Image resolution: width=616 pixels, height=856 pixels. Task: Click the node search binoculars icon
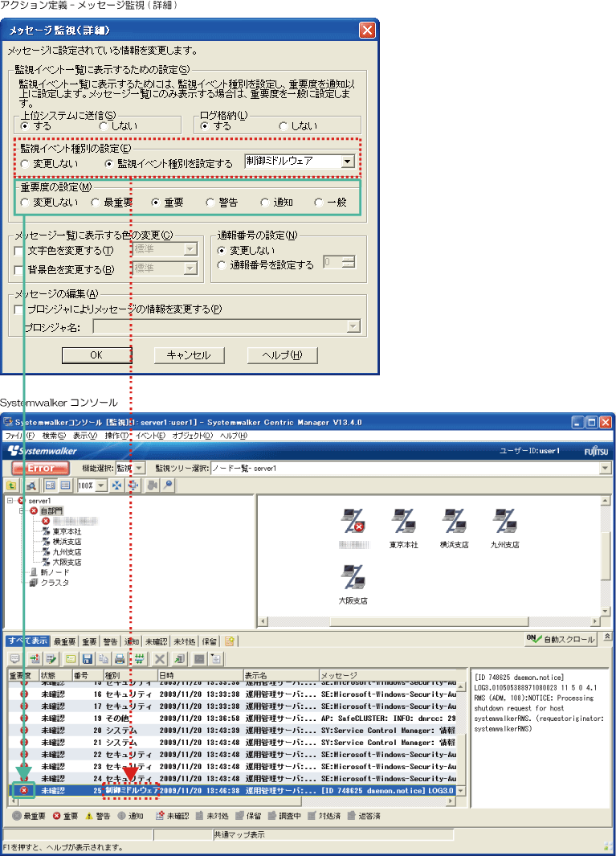point(31,485)
